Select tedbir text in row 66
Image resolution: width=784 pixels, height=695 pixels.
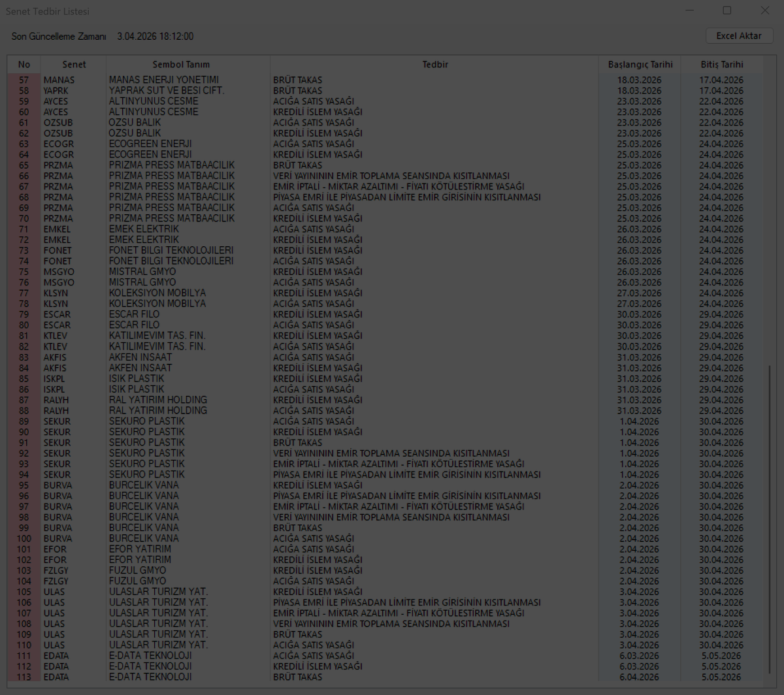pyautogui.click(x=391, y=176)
